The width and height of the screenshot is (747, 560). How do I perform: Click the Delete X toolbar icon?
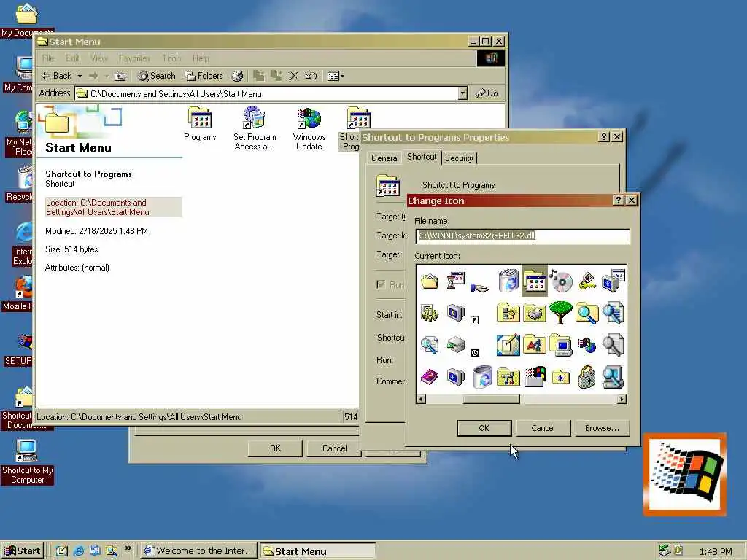[293, 76]
